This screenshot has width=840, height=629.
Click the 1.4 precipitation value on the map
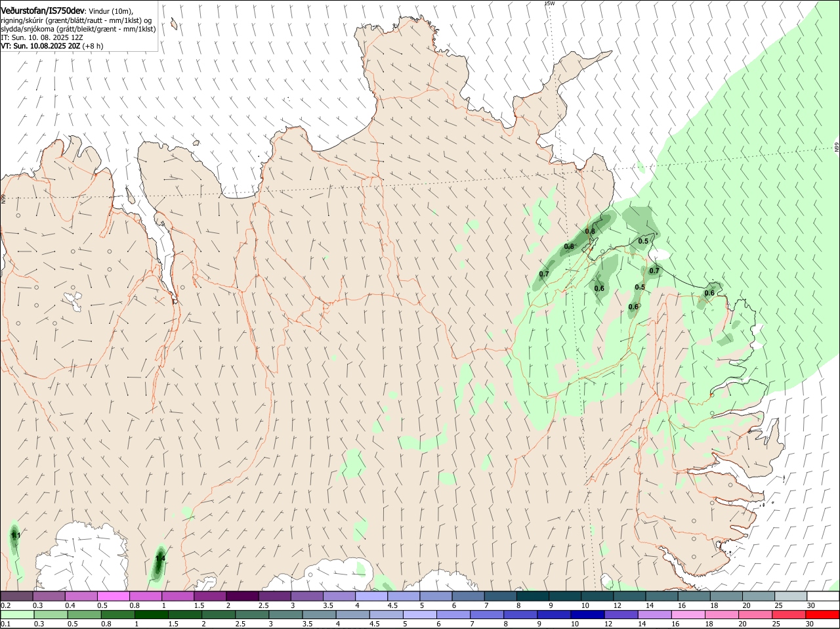tap(160, 559)
